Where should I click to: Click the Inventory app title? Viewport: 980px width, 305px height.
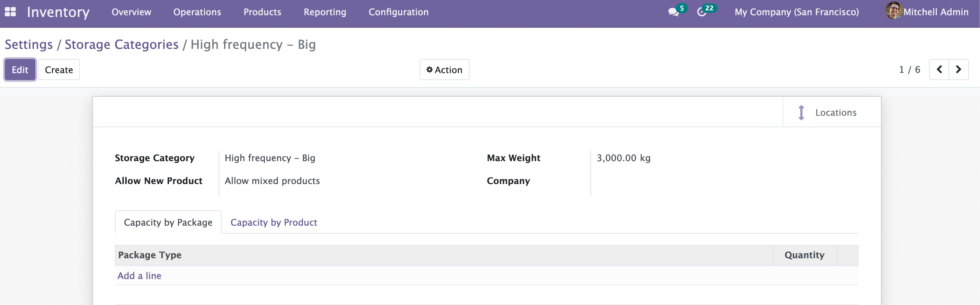[x=58, y=12]
